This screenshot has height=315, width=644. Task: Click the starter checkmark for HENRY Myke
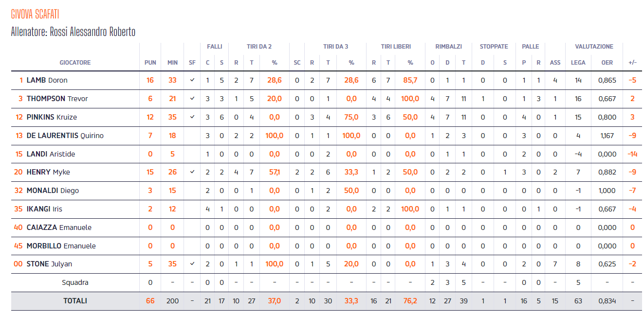(192, 172)
